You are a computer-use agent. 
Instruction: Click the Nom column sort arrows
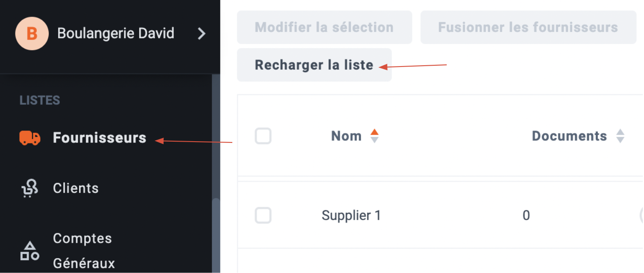375,136
